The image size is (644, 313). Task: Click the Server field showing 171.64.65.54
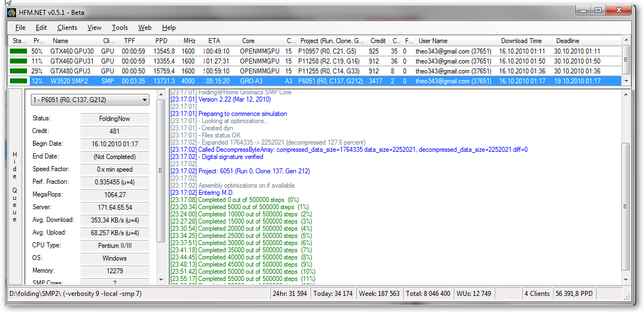point(115,208)
